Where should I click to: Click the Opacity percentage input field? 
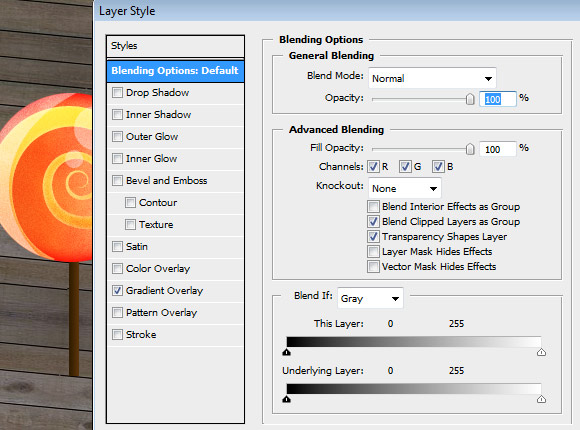click(x=498, y=99)
